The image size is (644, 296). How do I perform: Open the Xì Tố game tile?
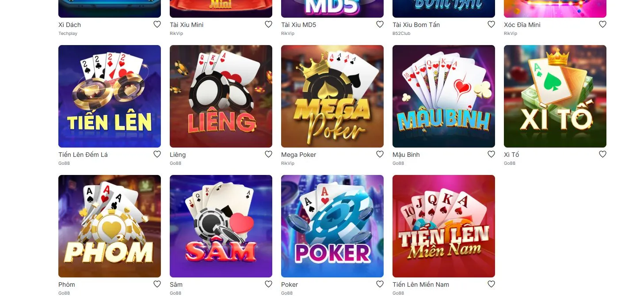click(555, 96)
